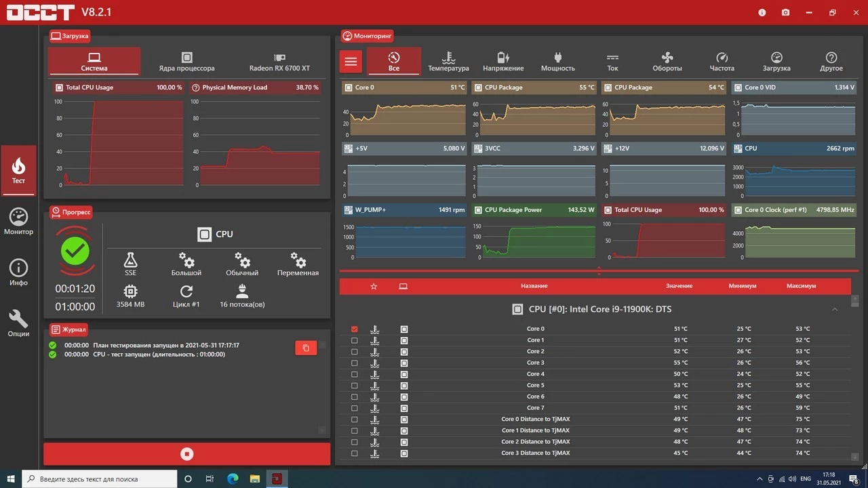The image size is (868, 488).
Task: Open the Windows Start menu
Action: point(11,479)
